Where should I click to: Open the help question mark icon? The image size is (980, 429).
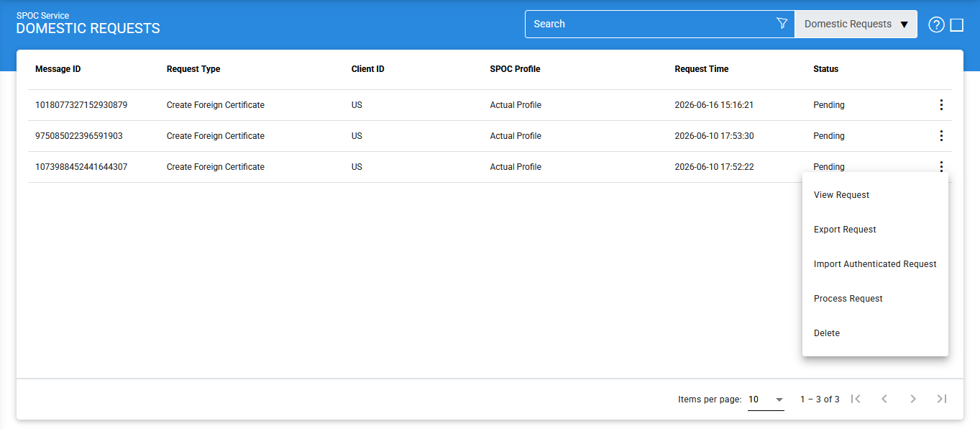point(936,25)
